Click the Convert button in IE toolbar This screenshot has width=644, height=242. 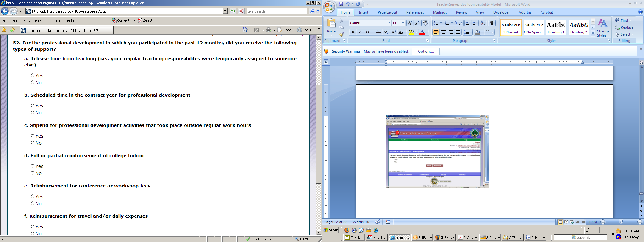pos(120,20)
